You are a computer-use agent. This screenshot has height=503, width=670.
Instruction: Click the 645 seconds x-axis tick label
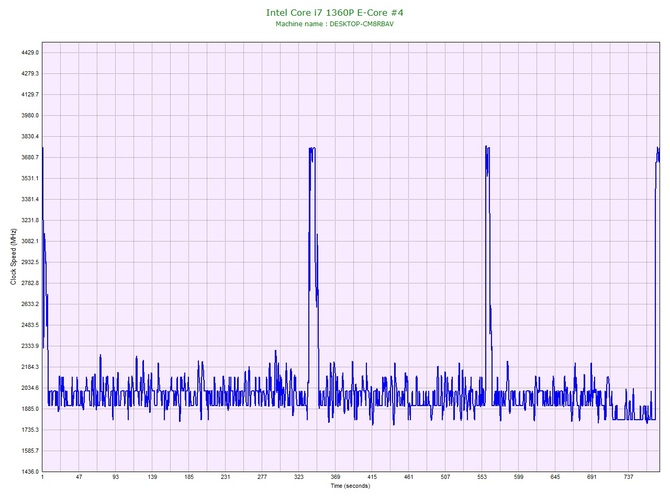click(555, 477)
